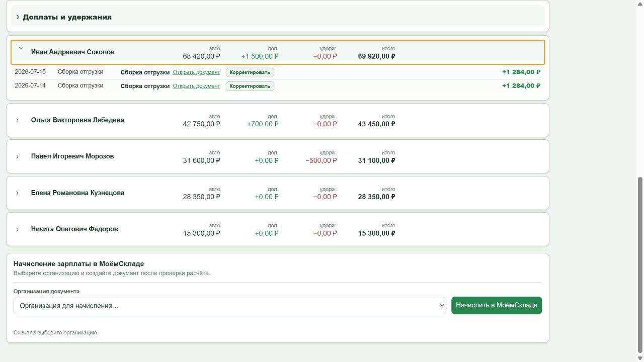
Task: Expand Елена Романовна Кузнецова row chevron
Action: [x=17, y=193]
